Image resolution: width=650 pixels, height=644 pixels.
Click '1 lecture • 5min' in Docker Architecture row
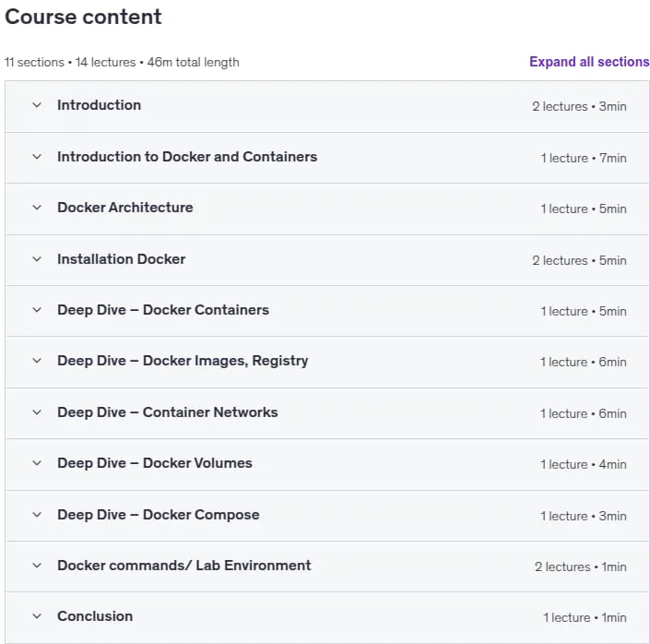tap(584, 209)
